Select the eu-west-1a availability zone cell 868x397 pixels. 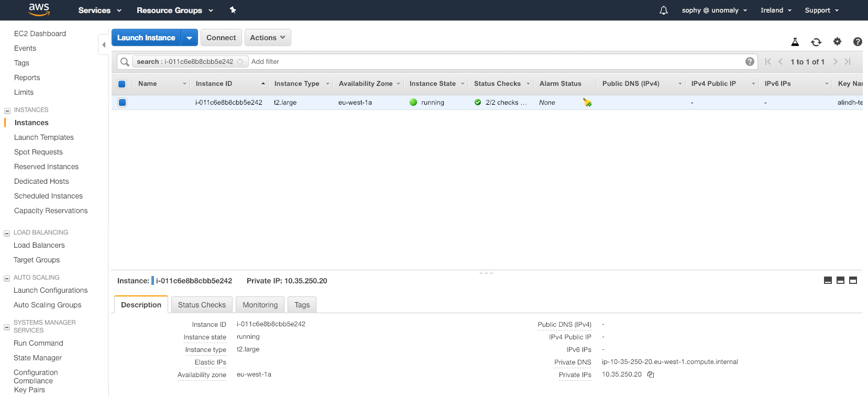[355, 103]
